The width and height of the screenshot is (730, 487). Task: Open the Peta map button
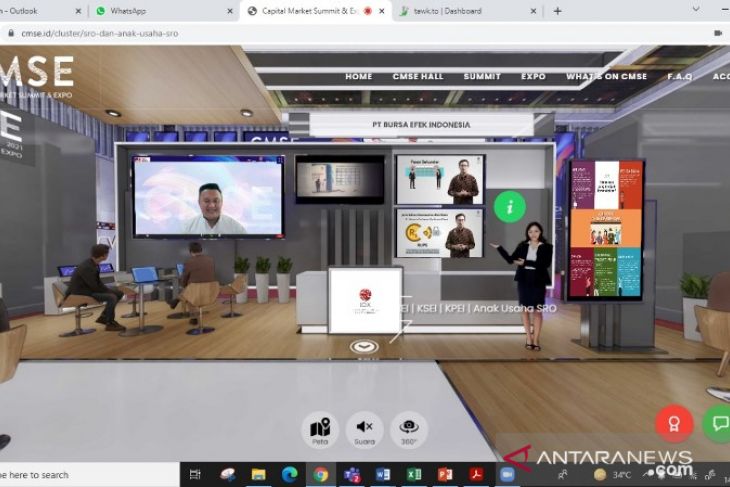[320, 430]
